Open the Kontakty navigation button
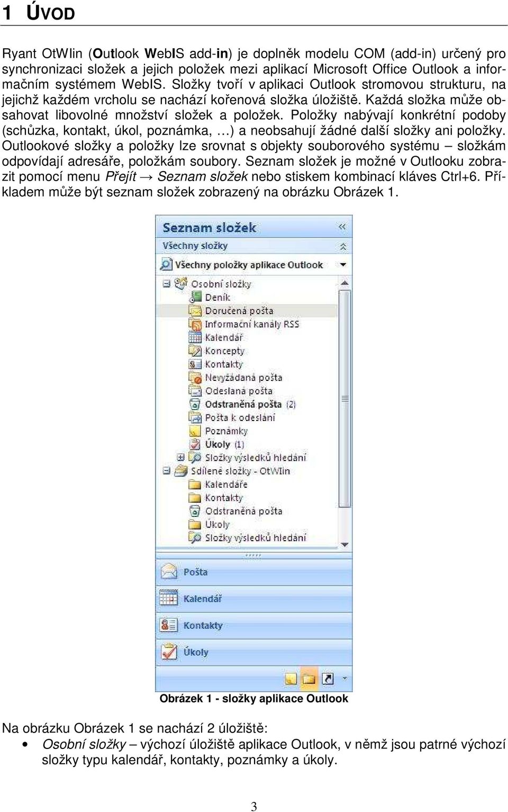The width and height of the screenshot is (508, 812). (254, 626)
